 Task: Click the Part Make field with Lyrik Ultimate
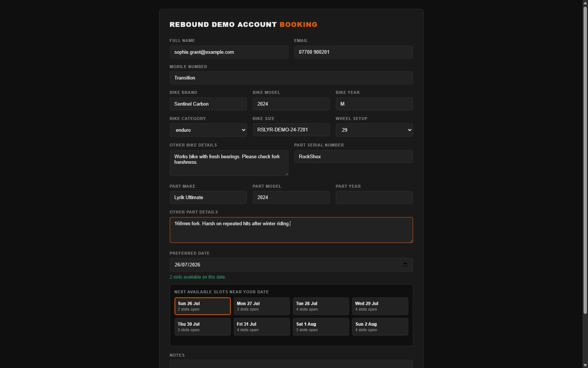tap(208, 197)
